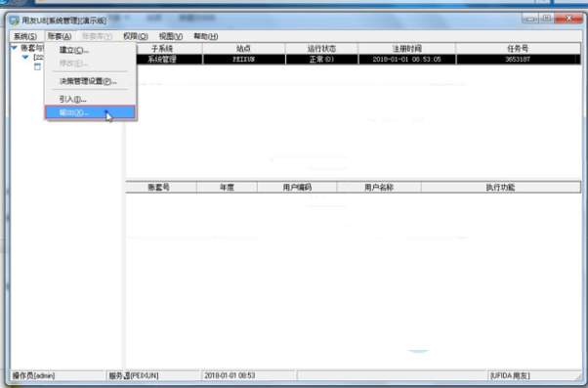Maximize the 用友U8 window
Viewport: 588px width, 388px height.
547,18
